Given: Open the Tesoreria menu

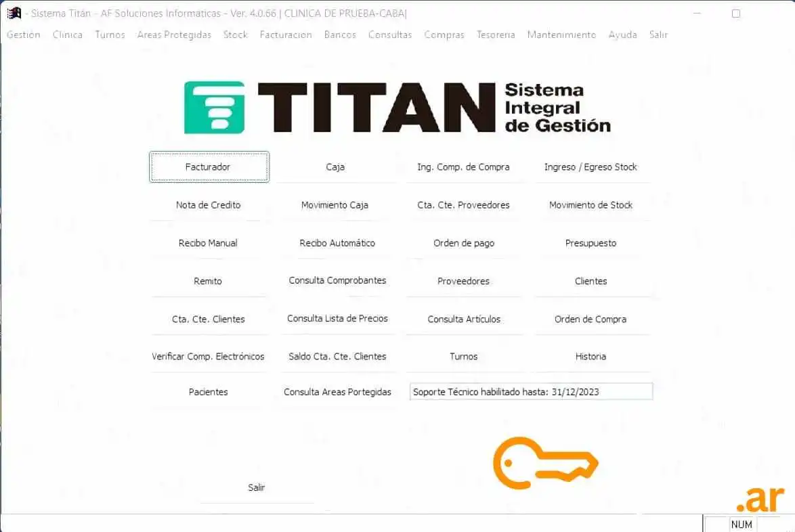Looking at the screenshot, I should point(496,35).
